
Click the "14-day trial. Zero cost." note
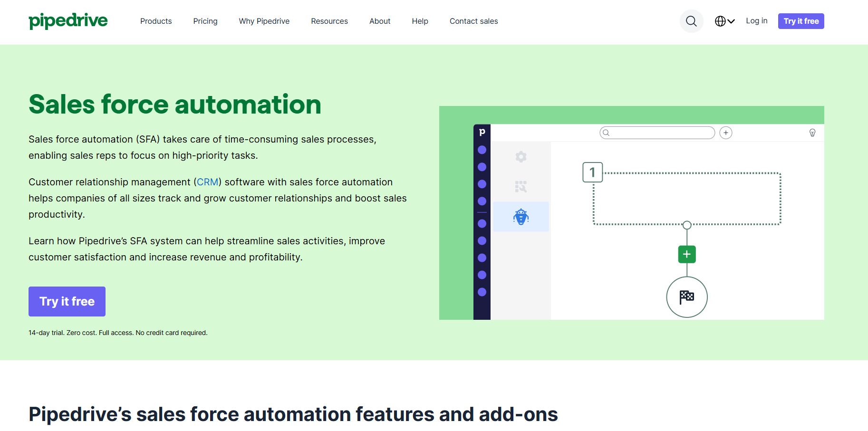pos(118,333)
